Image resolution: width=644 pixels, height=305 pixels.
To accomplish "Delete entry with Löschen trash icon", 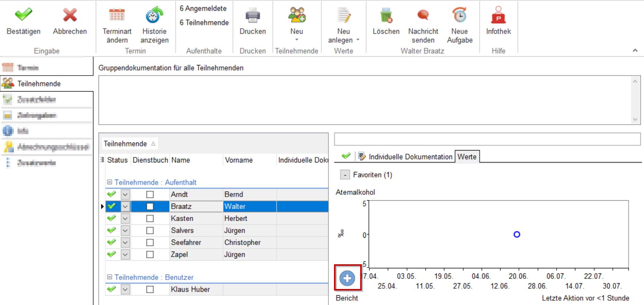I will tap(386, 15).
